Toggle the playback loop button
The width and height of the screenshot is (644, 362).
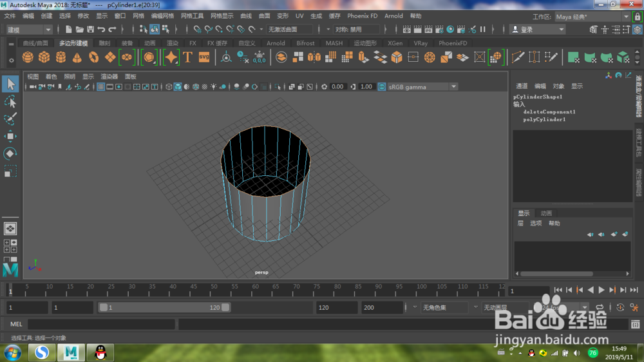[x=600, y=307]
